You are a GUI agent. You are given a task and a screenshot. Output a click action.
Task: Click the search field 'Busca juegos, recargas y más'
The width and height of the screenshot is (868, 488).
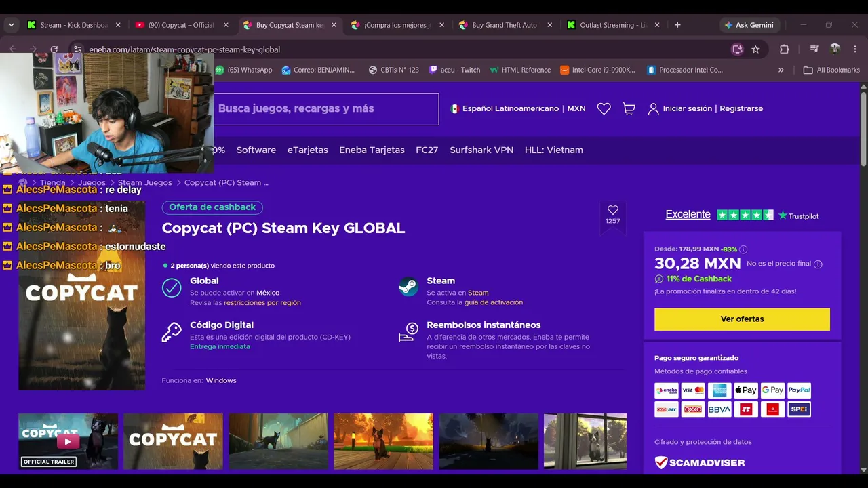(326, 108)
